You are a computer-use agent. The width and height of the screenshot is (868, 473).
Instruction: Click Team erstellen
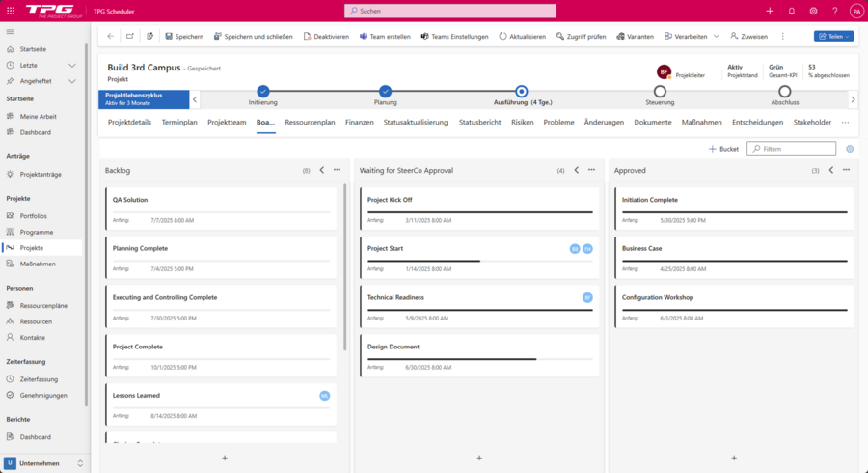coord(385,36)
